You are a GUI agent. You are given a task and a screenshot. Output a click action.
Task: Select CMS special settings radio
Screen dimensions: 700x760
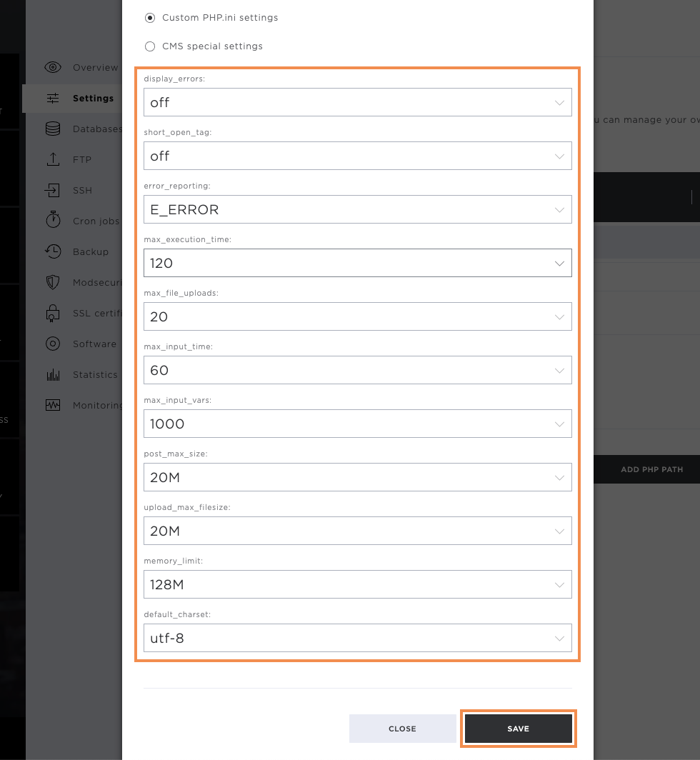(150, 46)
